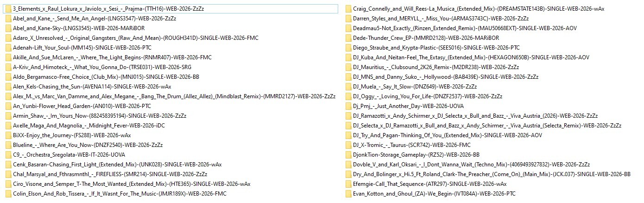This screenshot has width=644, height=203.
Task: Click folder icon for Craig_Connelly_and_Will_Rees-La_Musica
Action: pos(348,9)
